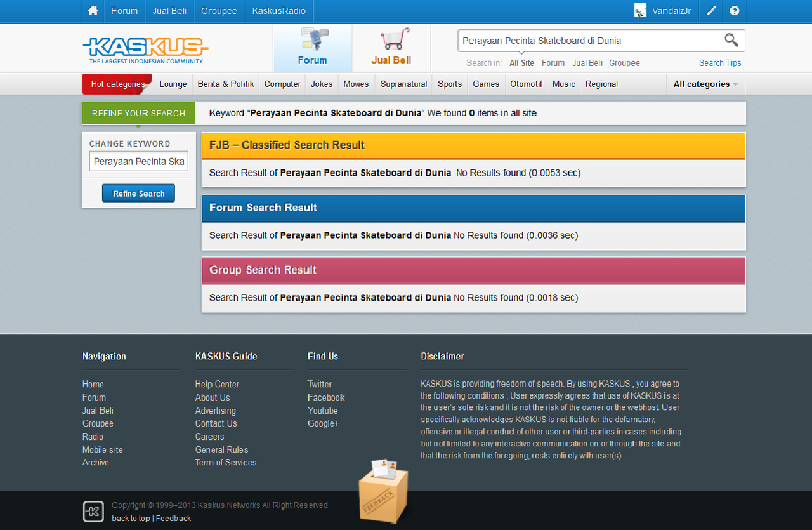This screenshot has width=812, height=530.
Task: Select Groupee search scope
Action: (625, 63)
